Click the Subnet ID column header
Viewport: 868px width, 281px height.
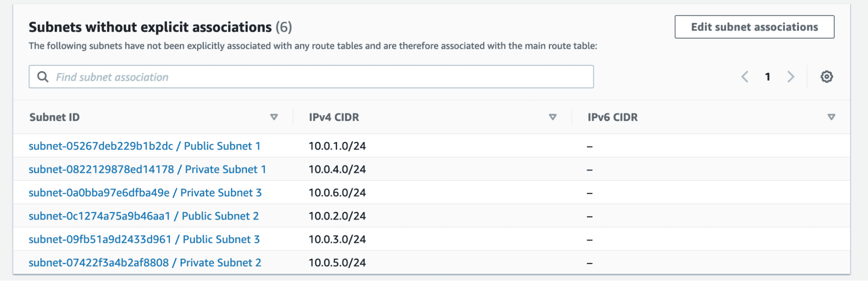(x=55, y=117)
